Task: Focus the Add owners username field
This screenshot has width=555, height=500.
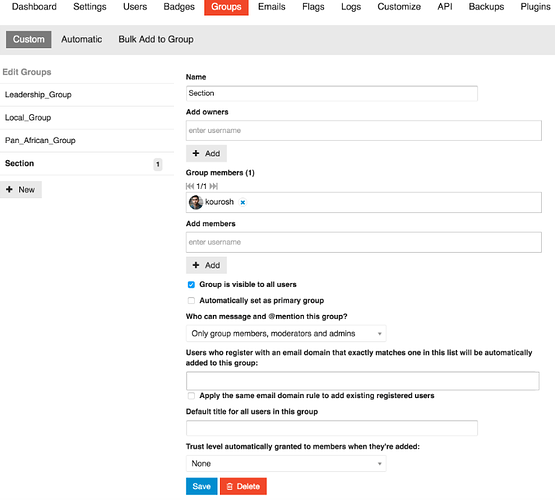Action: [x=364, y=131]
